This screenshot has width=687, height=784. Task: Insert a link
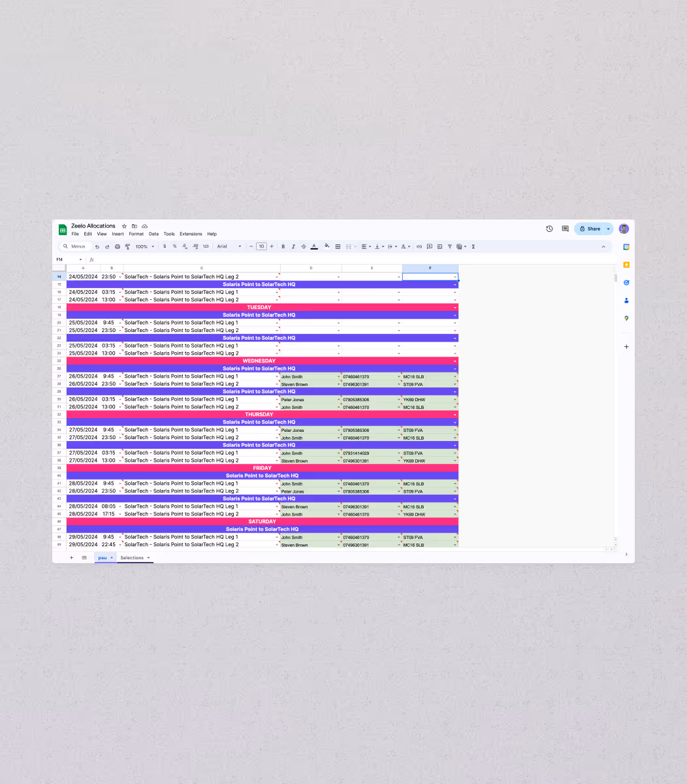(419, 246)
